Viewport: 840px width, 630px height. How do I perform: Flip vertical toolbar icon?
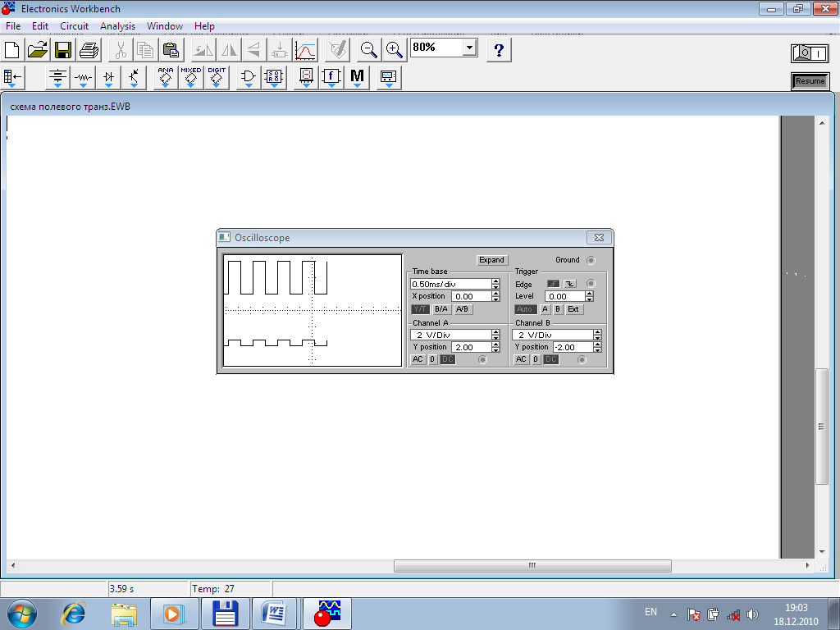[x=254, y=50]
